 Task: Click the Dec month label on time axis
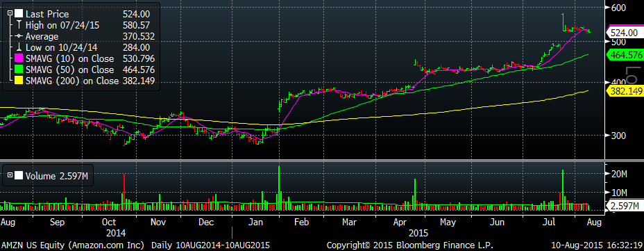click(206, 222)
